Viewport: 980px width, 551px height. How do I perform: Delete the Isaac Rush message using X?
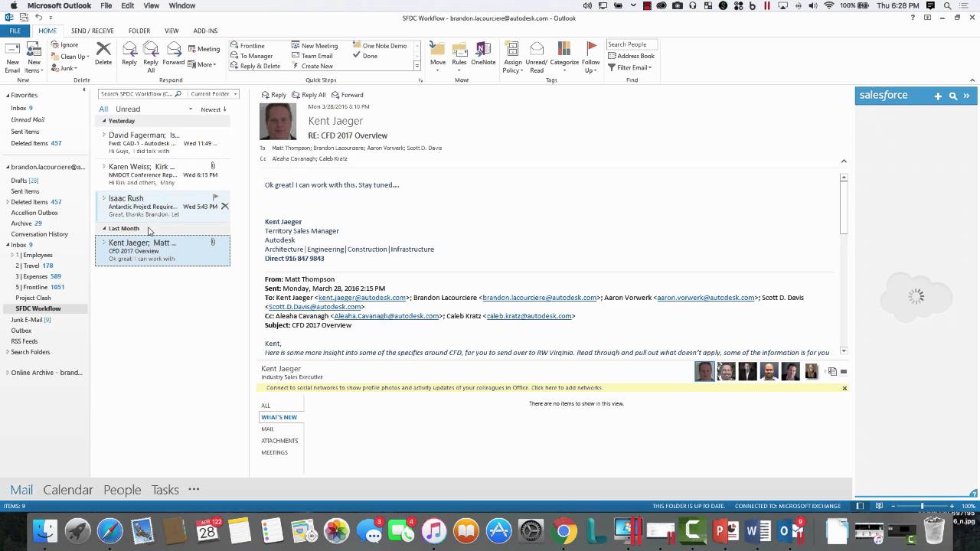(x=224, y=207)
